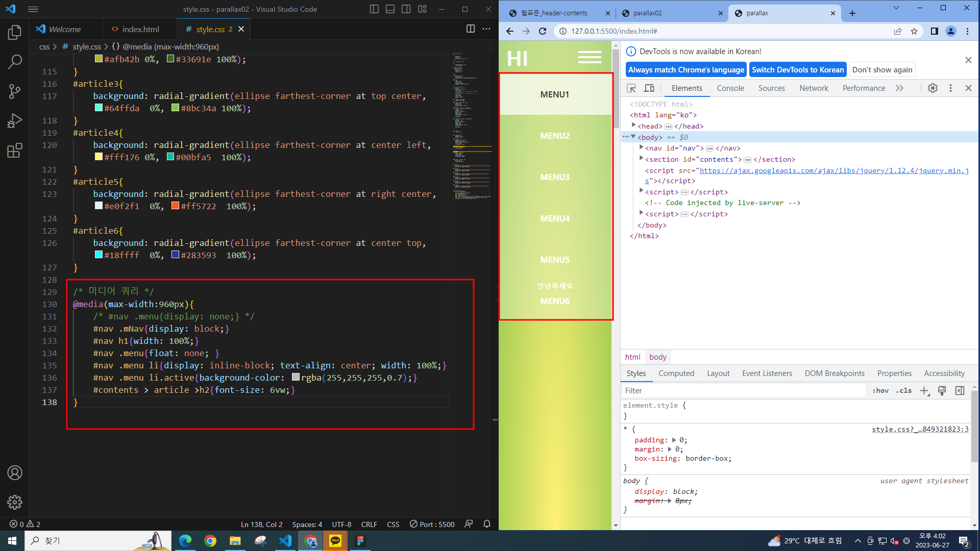Click the Filter input in the Styles pane

(743, 391)
